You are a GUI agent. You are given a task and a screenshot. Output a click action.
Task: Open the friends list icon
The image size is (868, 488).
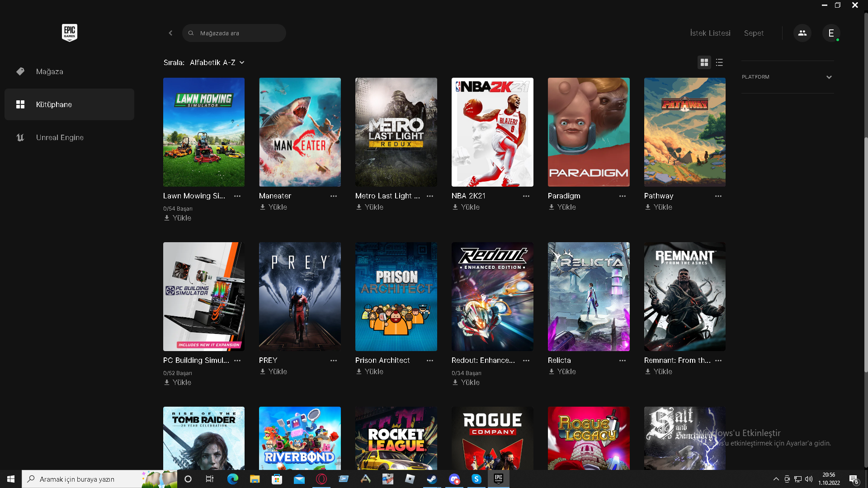pos(802,33)
